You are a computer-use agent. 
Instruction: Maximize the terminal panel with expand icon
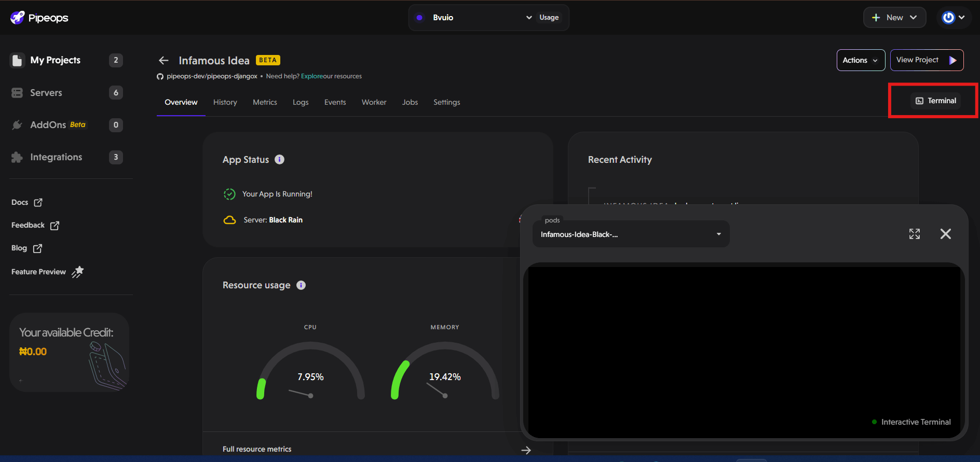point(915,234)
